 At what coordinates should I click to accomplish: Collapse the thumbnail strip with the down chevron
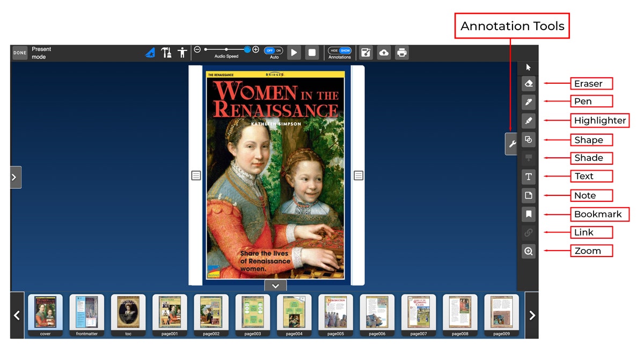(x=275, y=286)
